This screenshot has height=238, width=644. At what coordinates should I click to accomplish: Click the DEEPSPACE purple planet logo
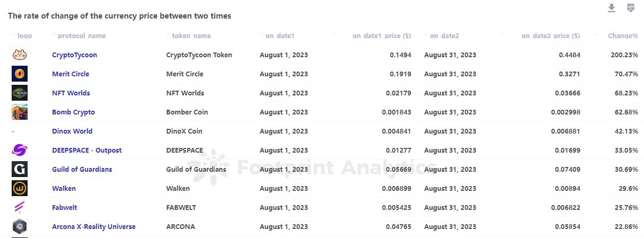(20, 150)
